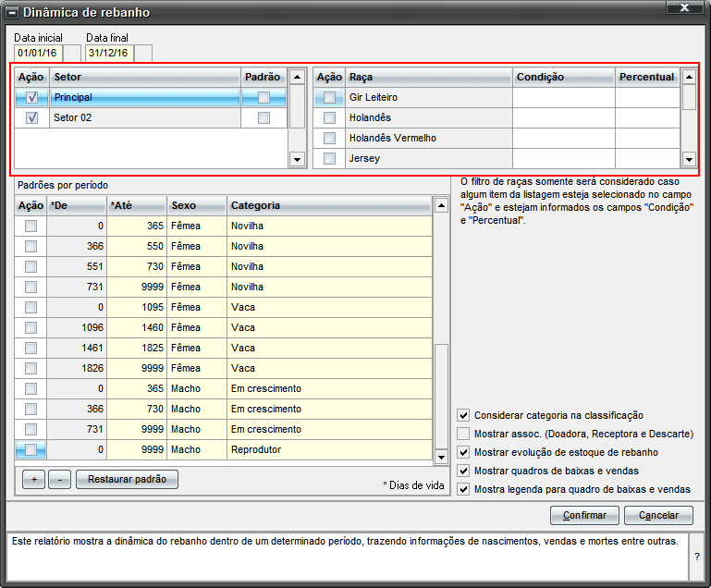Click Até value 1095 cell
The image size is (711, 588).
point(137,307)
